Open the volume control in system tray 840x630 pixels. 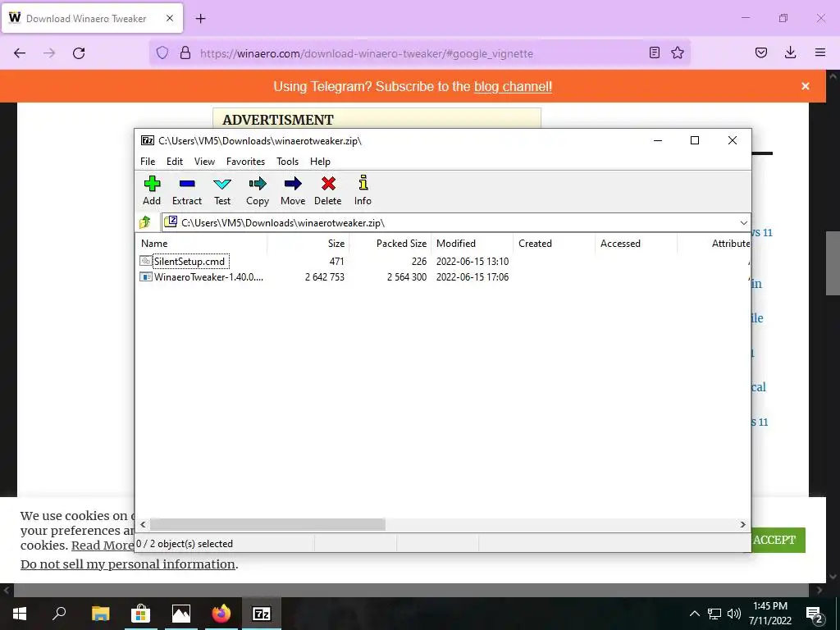(x=734, y=614)
